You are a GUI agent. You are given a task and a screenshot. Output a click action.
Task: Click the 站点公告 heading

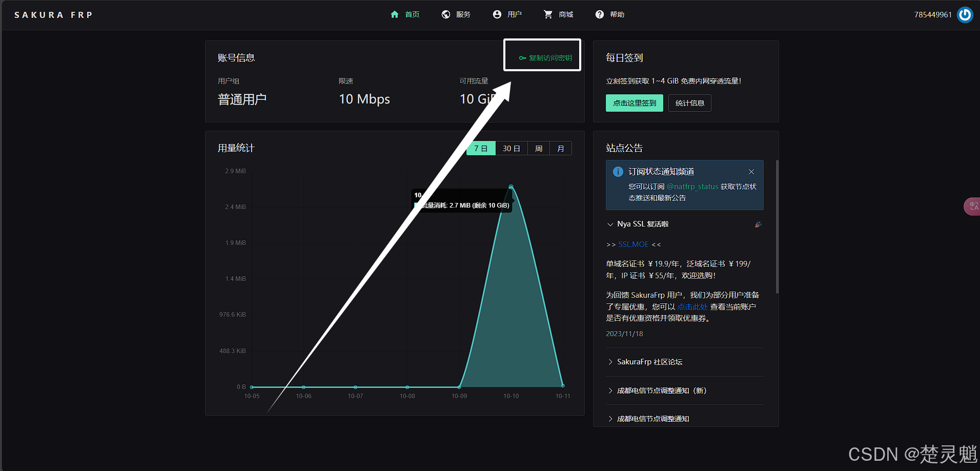point(624,148)
